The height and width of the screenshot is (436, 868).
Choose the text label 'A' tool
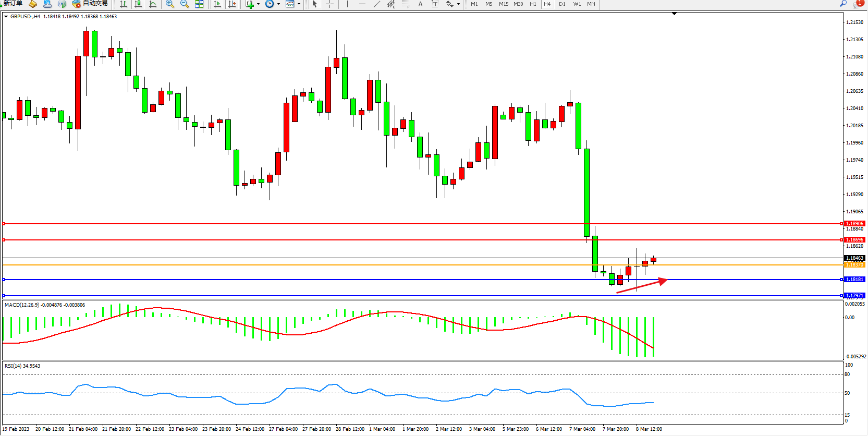(x=421, y=4)
